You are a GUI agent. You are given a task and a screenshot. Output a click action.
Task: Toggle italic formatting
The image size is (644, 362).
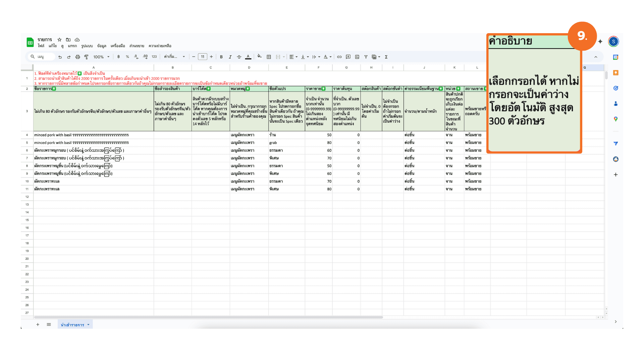[230, 57]
